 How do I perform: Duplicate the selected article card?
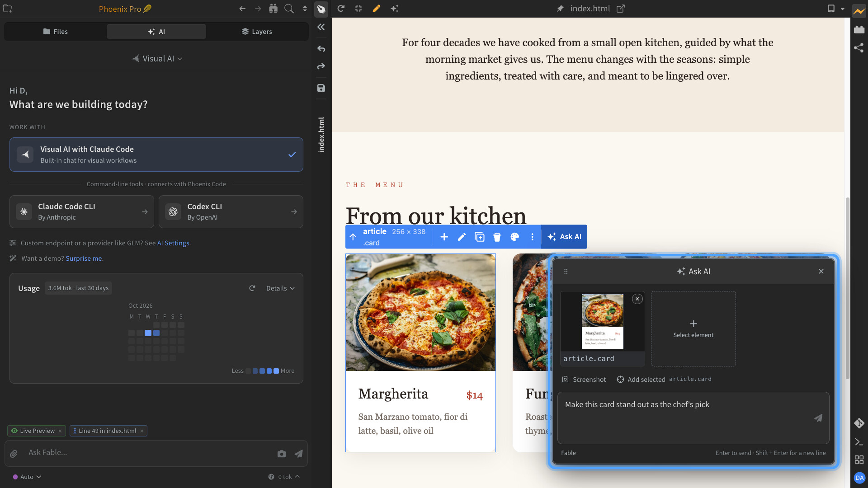[480, 237]
